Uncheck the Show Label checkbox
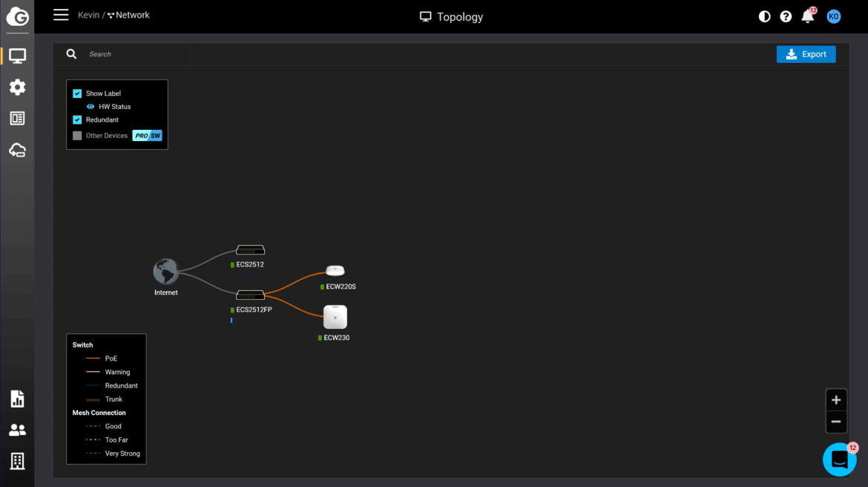Viewport: 868px width, 487px height. click(77, 94)
